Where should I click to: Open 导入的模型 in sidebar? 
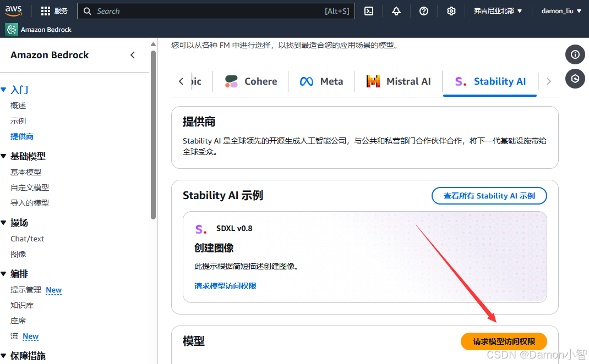30,203
